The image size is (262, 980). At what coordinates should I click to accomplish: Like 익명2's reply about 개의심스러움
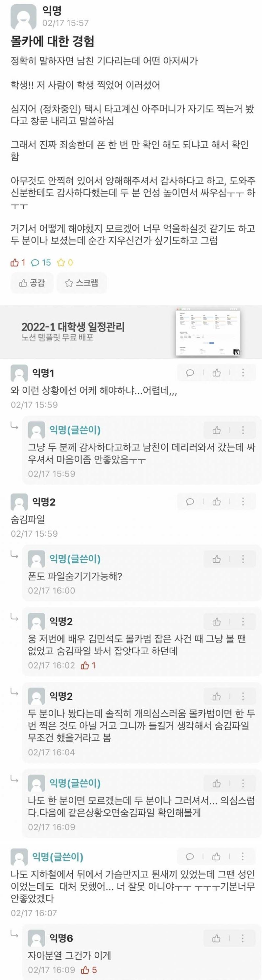point(217,697)
